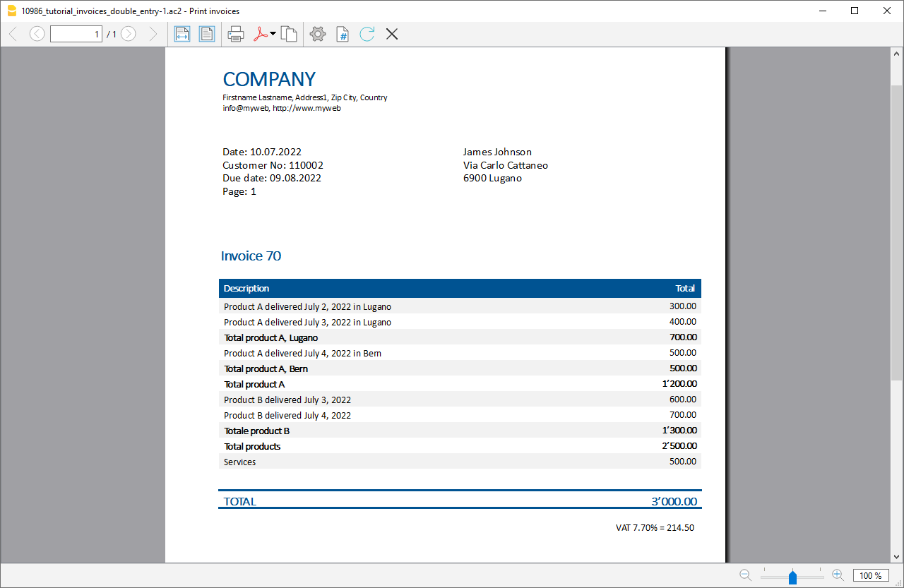Print the invoice using the printer icon
Viewport: 904px width, 588px height.
pos(235,33)
